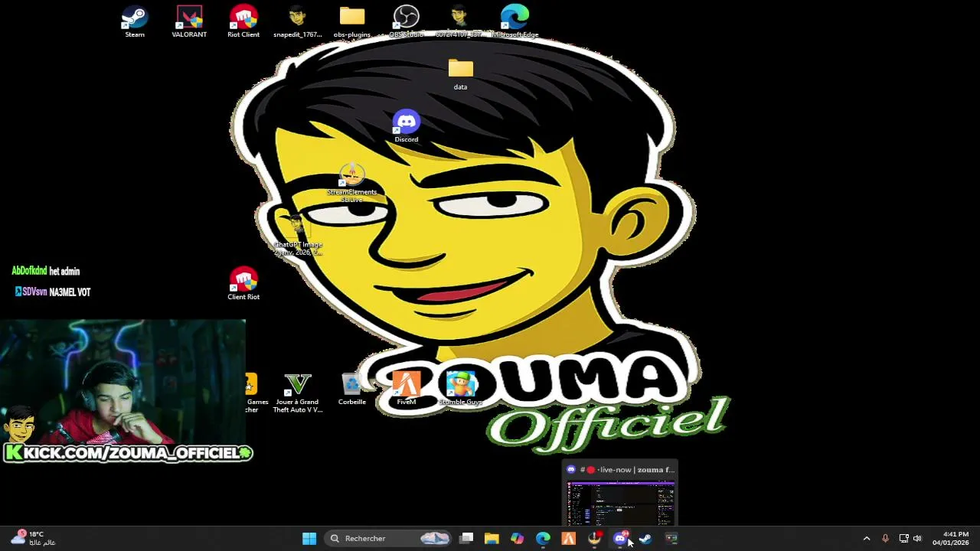Expand the hidden system tray icons chevron

(867, 539)
